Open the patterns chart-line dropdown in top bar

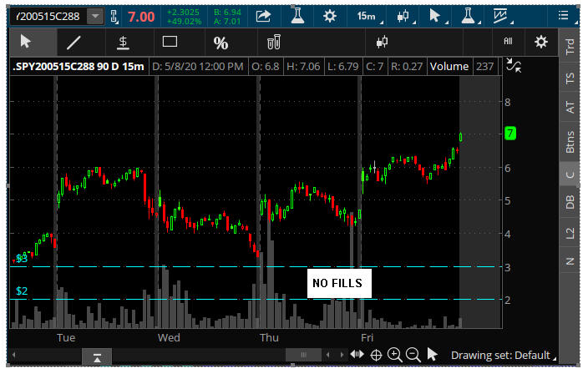coord(502,17)
